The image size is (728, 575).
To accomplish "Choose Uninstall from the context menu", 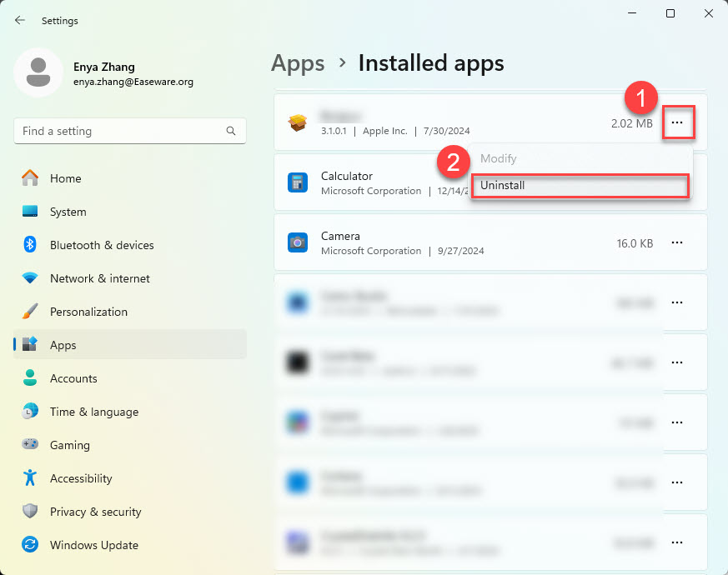I will click(x=580, y=185).
